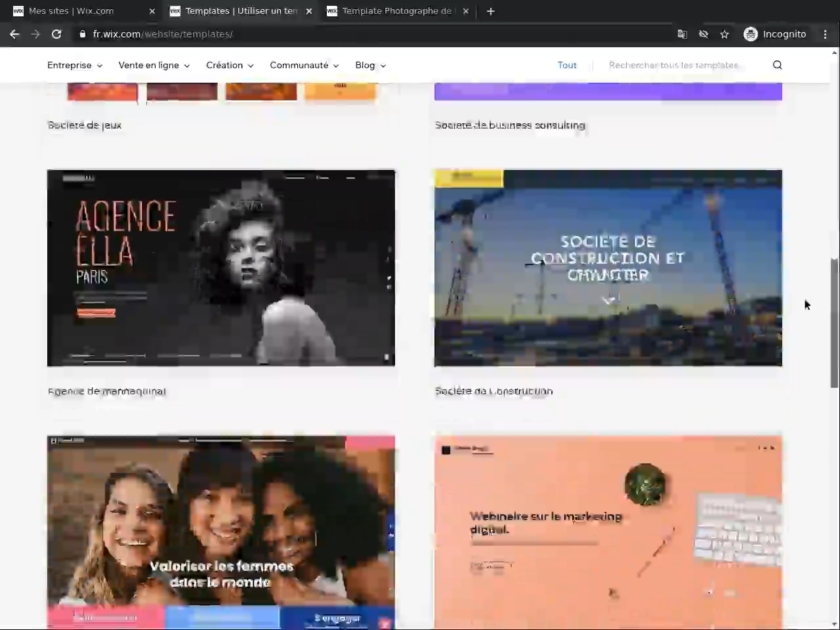Reload the current page
Screen dimensions: 840x630
click(x=56, y=34)
